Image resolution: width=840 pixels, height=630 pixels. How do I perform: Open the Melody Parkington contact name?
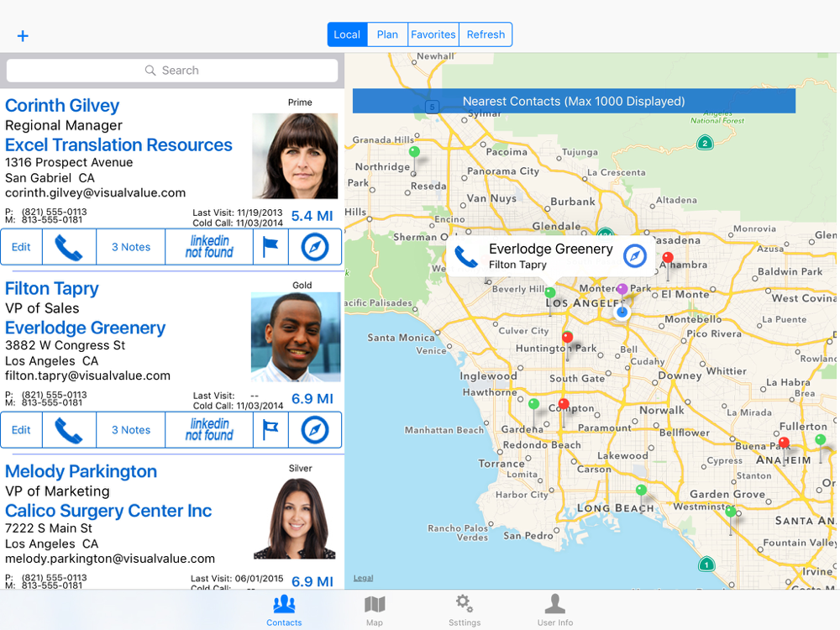click(x=81, y=471)
